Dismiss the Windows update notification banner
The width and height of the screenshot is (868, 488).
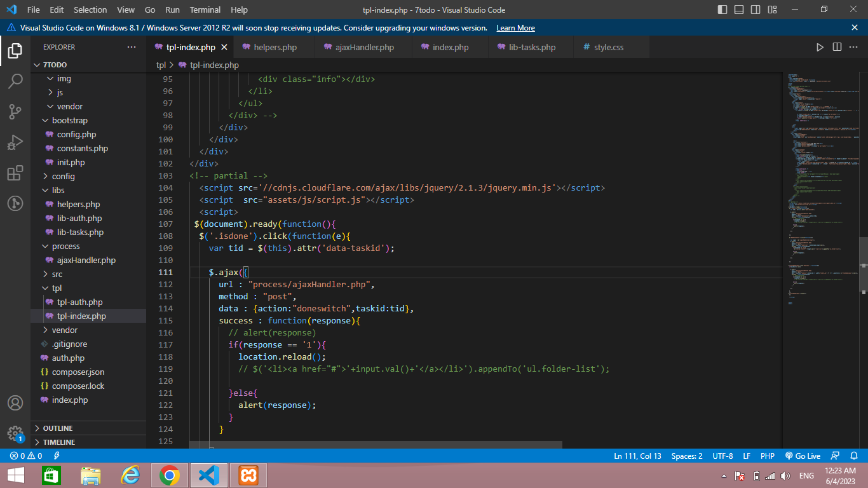tap(855, 28)
